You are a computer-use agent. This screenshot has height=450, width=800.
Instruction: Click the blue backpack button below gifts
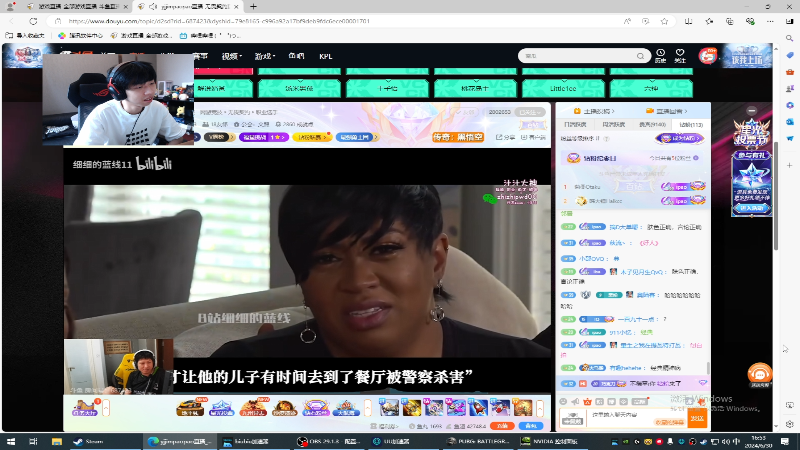point(531,426)
